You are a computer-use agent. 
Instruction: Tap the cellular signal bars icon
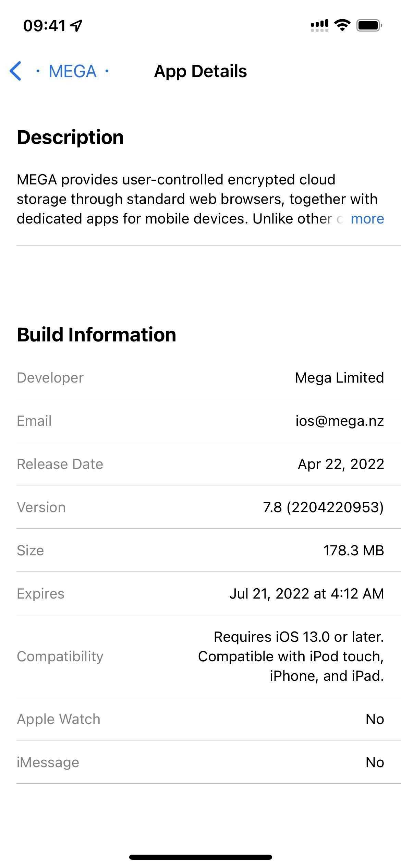click(x=319, y=25)
